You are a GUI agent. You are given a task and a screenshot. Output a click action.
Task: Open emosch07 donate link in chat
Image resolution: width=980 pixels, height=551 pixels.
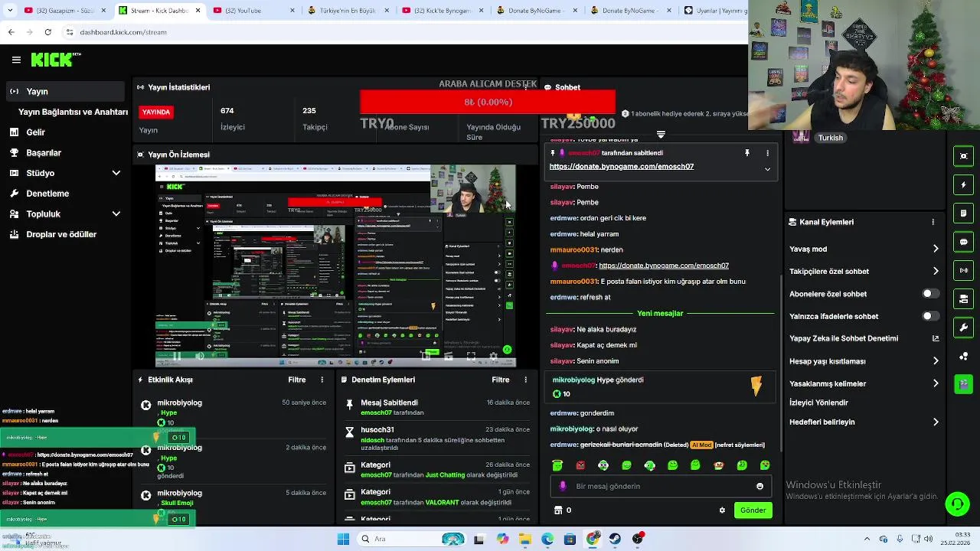point(664,266)
